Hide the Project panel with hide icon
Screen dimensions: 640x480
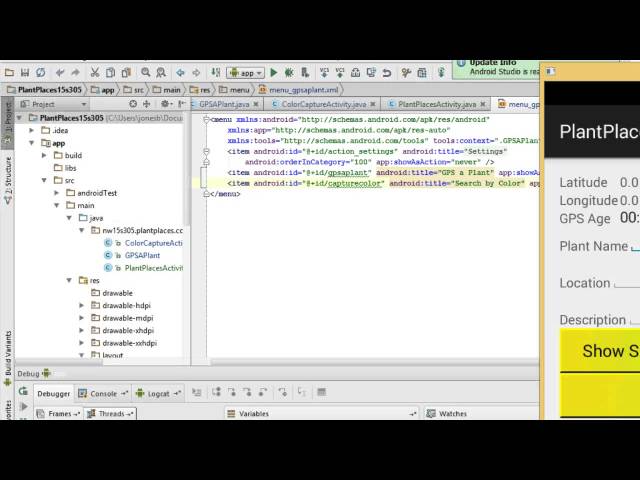pyautogui.click(x=182, y=104)
